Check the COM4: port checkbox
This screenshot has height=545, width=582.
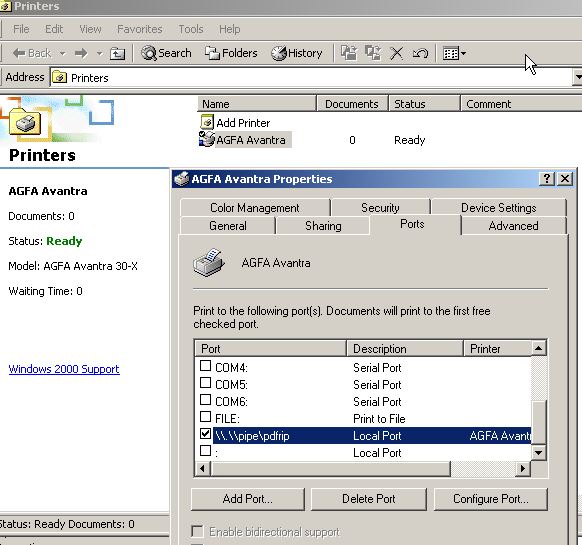[205, 366]
